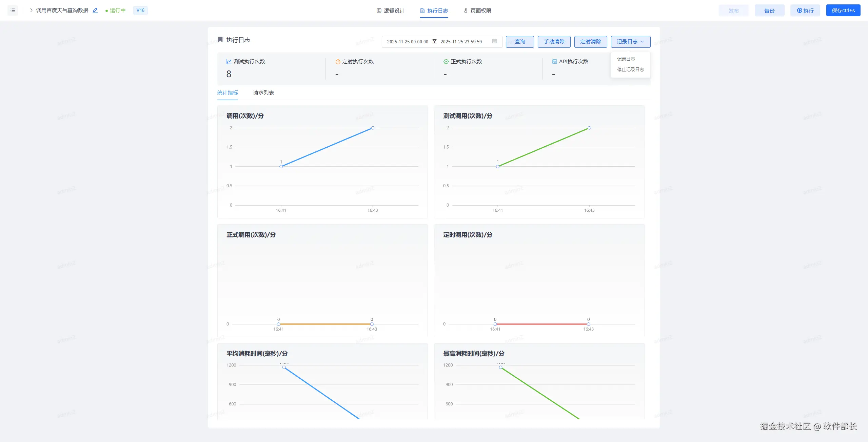Viewport: 868px width, 442px height.
Task: Expand the breadcrumb chevron before the title
Action: [31, 10]
